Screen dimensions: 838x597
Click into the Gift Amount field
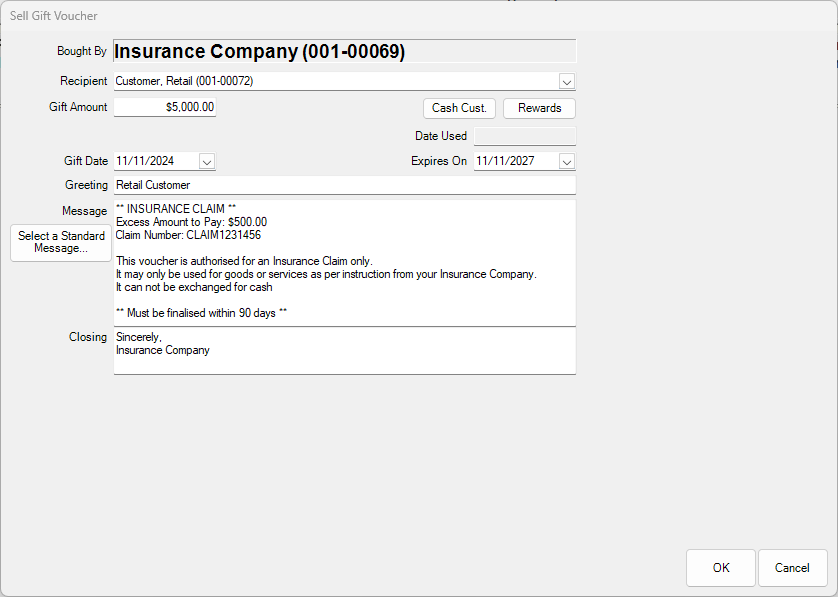tap(164, 107)
